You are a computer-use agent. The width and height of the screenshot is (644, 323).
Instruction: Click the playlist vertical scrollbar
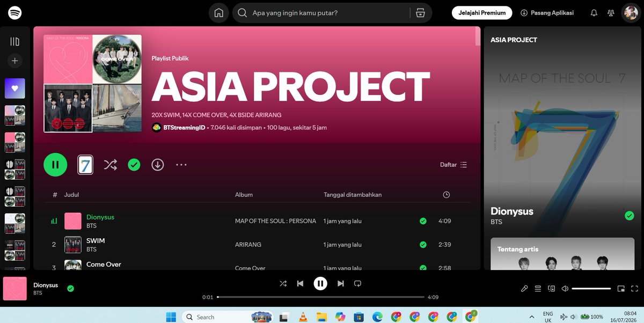pyautogui.click(x=478, y=36)
